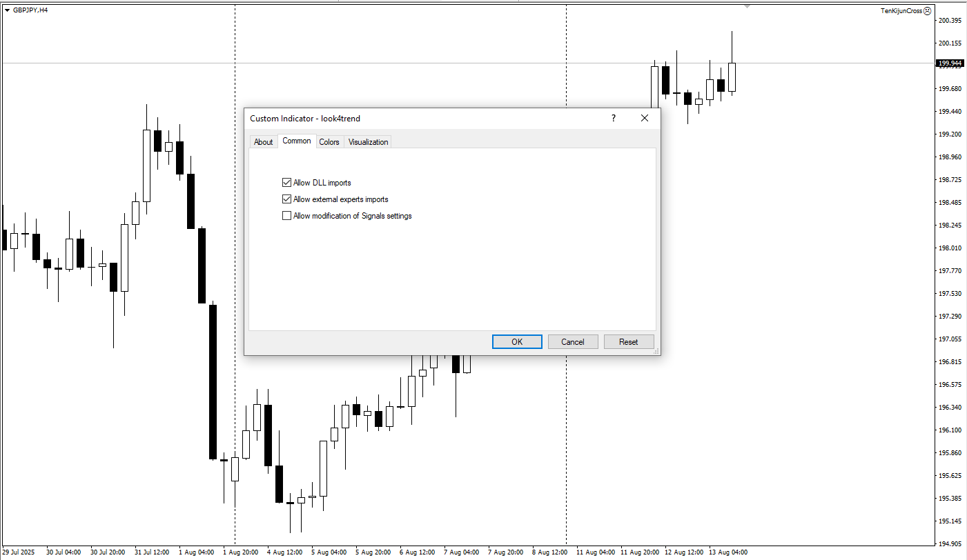967x560 pixels.
Task: Confirm with the OK button
Action: [517, 342]
